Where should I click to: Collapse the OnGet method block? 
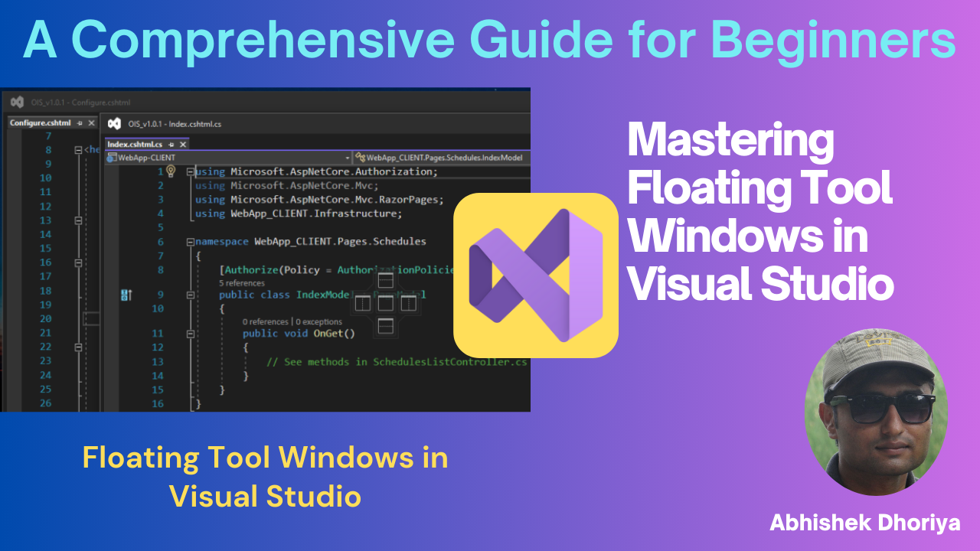[190, 334]
